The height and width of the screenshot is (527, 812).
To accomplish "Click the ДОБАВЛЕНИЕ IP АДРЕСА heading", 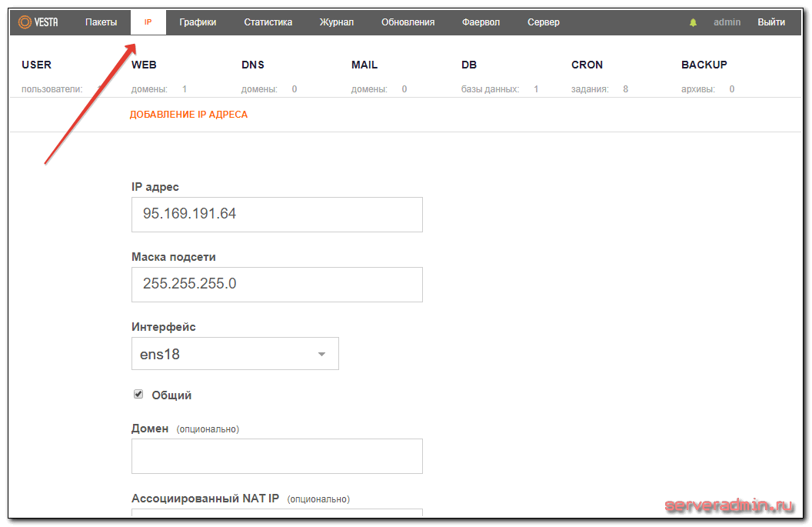I will [188, 115].
